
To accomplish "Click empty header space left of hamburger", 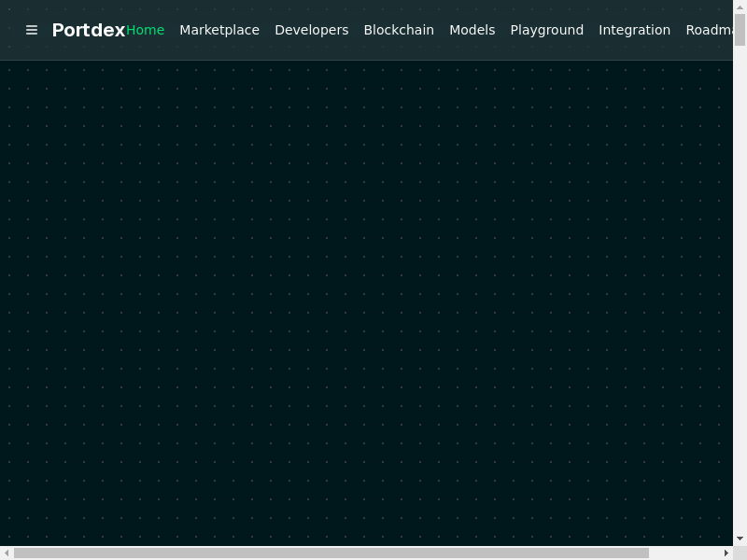I will tap(11, 30).
